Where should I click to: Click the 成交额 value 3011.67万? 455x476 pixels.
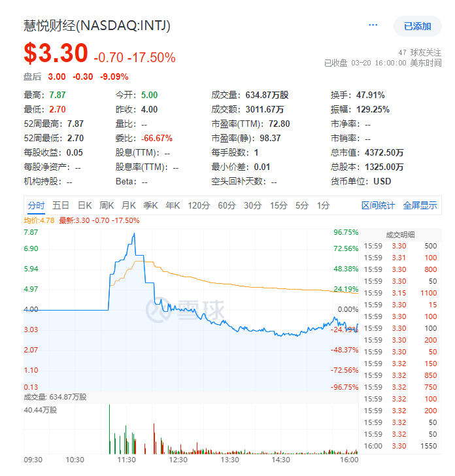click(x=265, y=109)
